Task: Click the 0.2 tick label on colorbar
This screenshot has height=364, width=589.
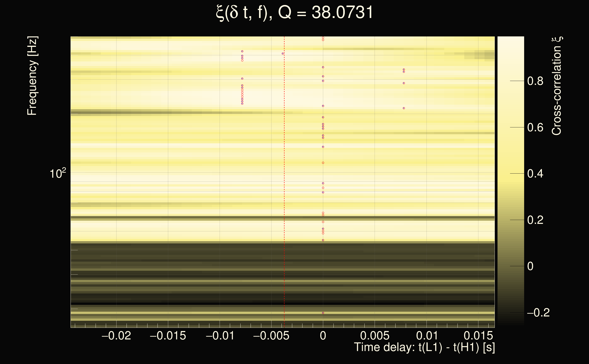Action: (x=535, y=220)
